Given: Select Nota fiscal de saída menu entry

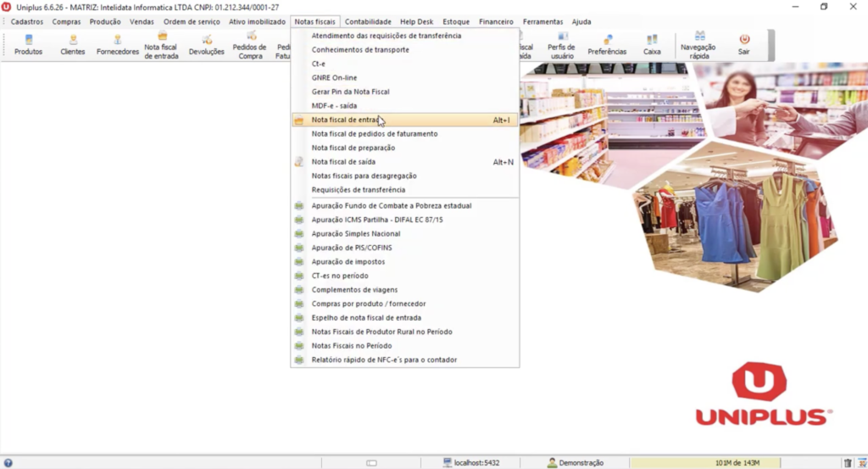Looking at the screenshot, I should (343, 162).
